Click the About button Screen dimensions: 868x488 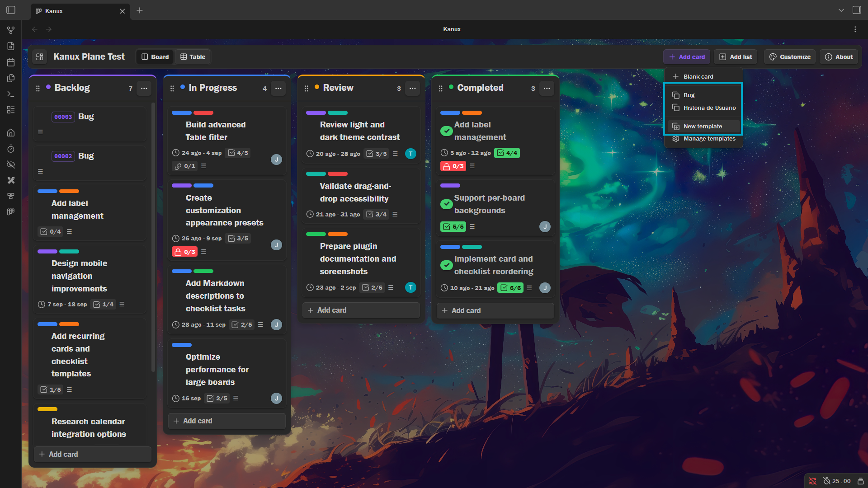[839, 57]
